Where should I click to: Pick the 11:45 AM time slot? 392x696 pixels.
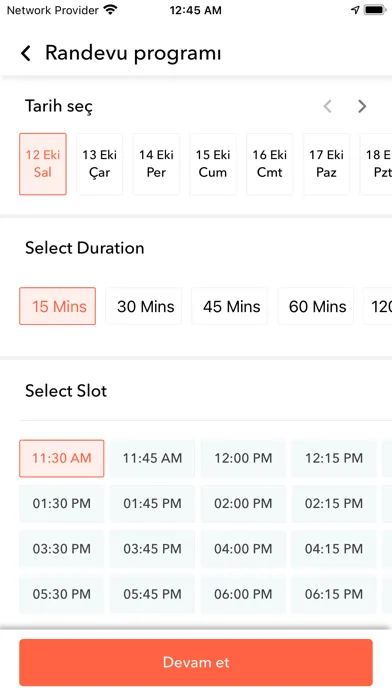pyautogui.click(x=152, y=459)
